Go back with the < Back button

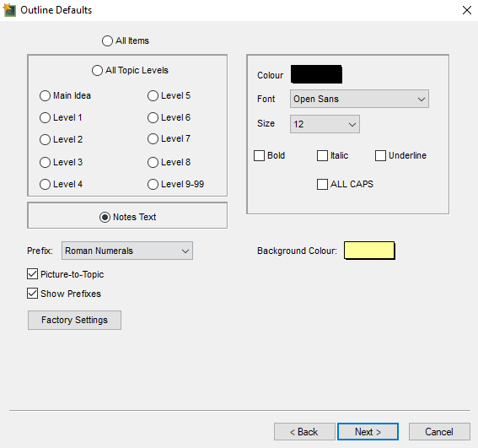point(304,431)
